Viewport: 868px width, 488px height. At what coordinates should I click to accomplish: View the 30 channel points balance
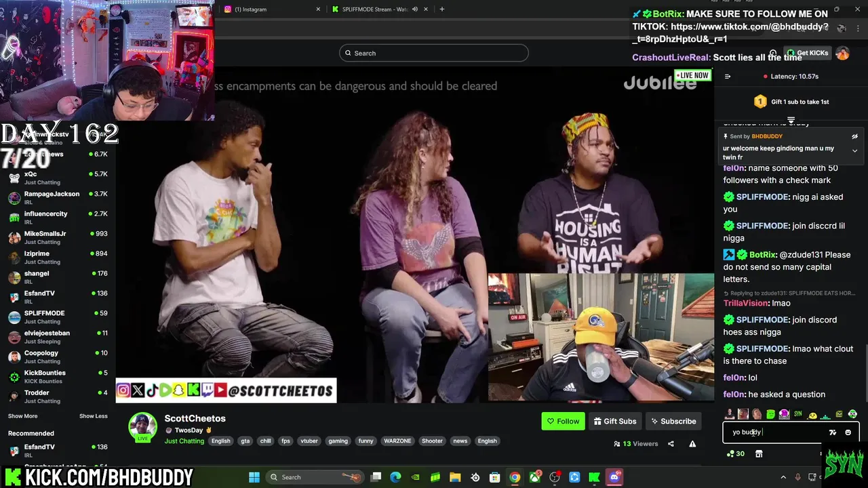[x=735, y=453]
